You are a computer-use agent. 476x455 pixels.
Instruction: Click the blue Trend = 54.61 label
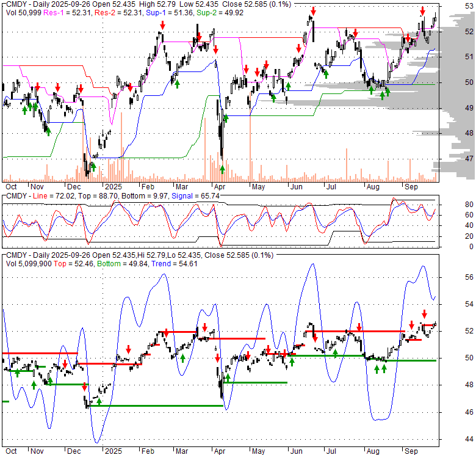(x=175, y=264)
